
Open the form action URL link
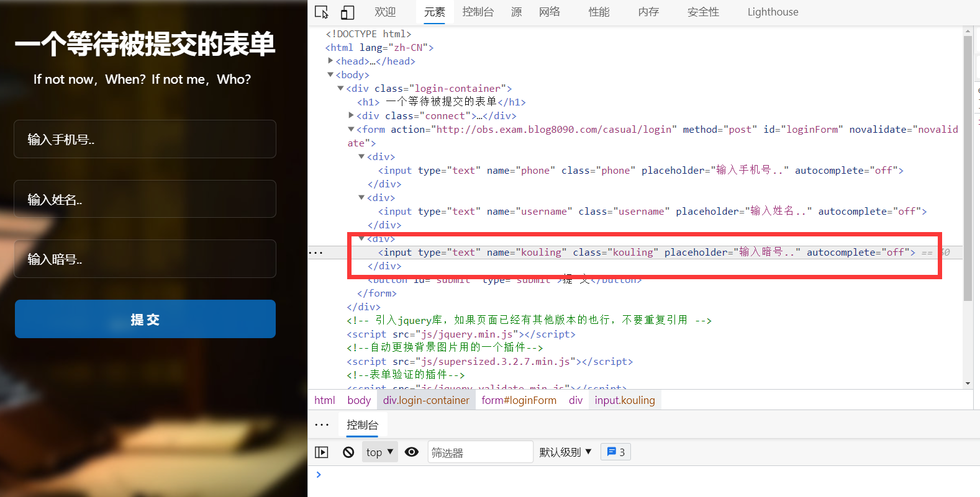pyautogui.click(x=554, y=129)
